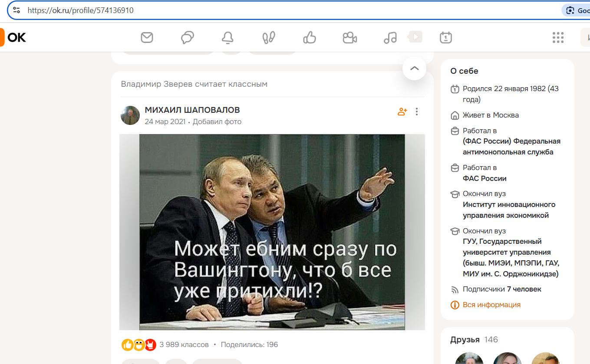This screenshot has width=590, height=364.
Task: Add Михаил Шаповалов as friend icon
Action: tap(402, 111)
